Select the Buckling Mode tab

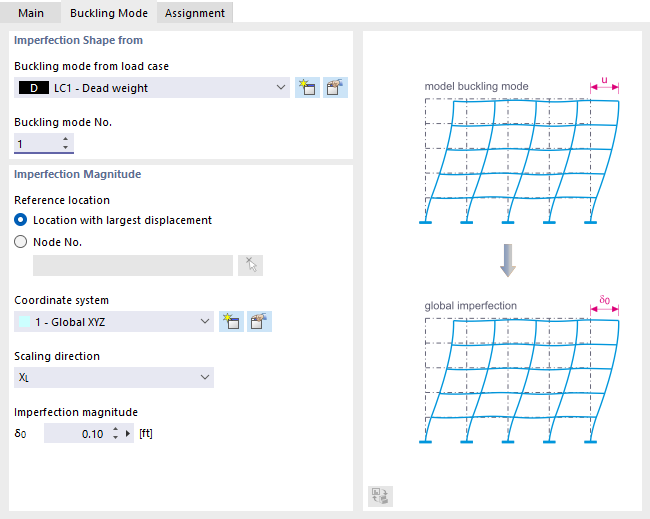coord(109,13)
